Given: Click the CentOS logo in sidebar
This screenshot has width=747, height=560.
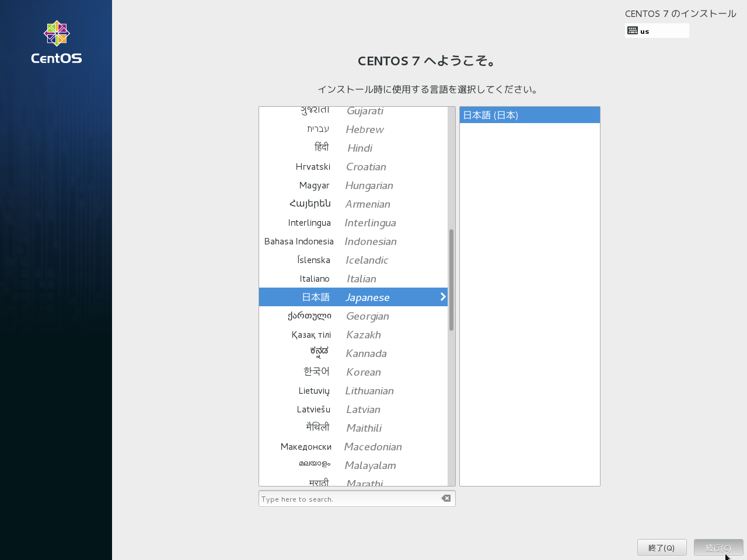Looking at the screenshot, I should click(57, 42).
